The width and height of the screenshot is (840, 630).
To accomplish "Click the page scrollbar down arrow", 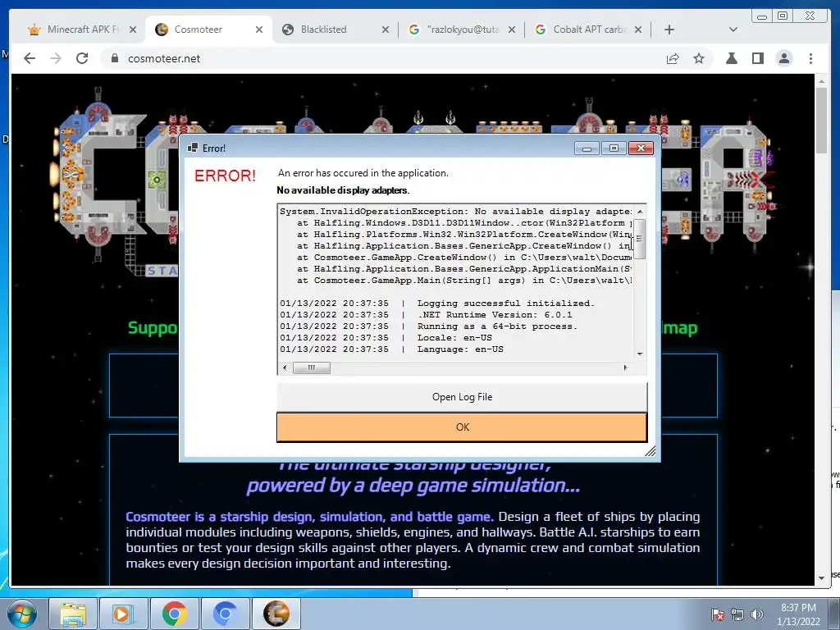I will pos(821,578).
